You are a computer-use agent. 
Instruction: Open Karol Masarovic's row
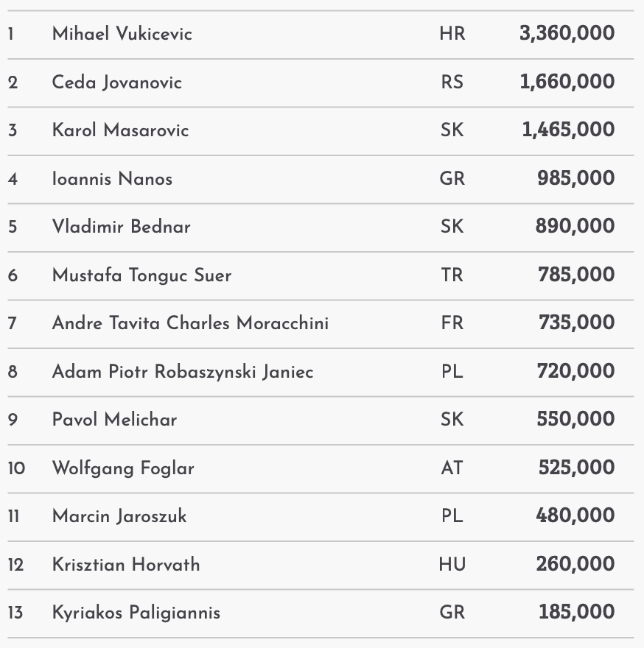[120, 130]
